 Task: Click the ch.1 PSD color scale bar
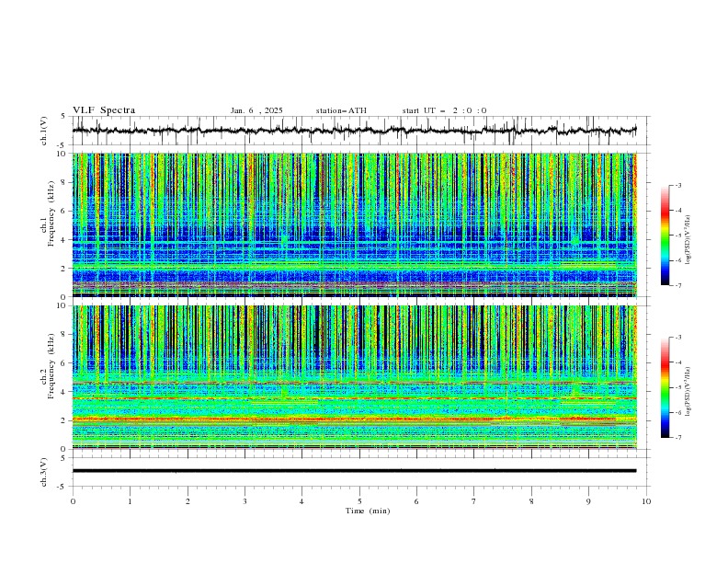(665, 236)
